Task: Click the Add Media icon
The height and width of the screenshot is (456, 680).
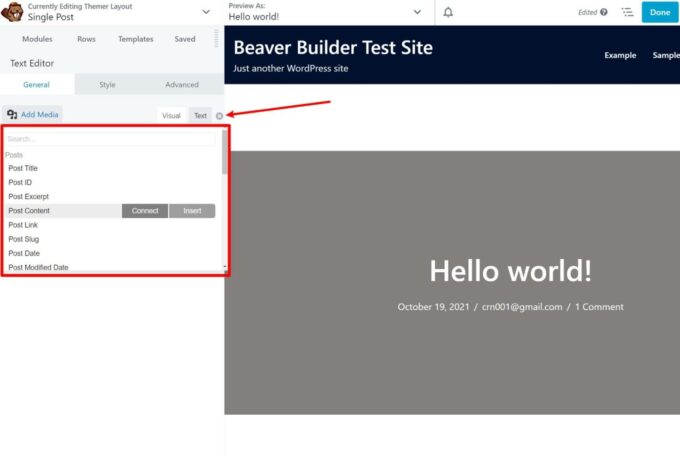Action: pos(12,115)
